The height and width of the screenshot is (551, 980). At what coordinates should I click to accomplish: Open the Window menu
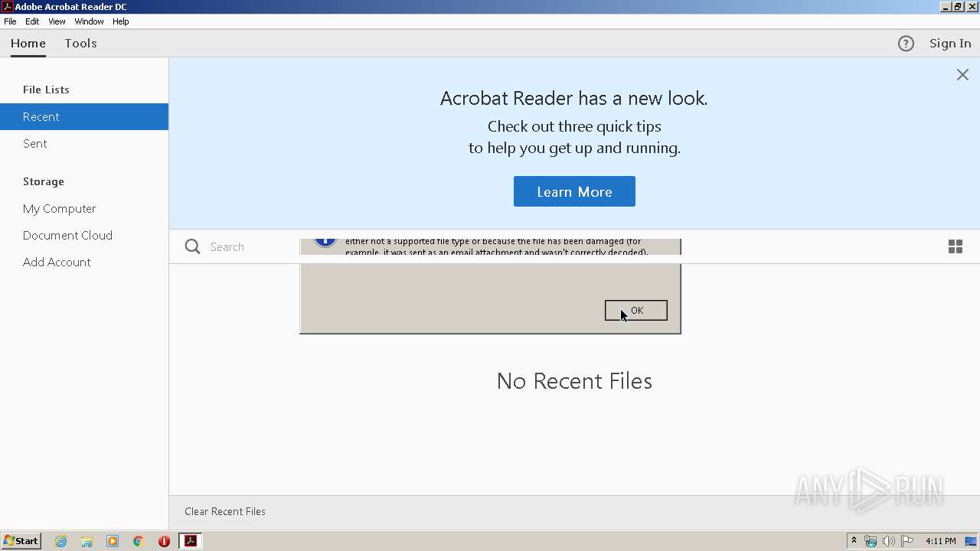pos(89,21)
